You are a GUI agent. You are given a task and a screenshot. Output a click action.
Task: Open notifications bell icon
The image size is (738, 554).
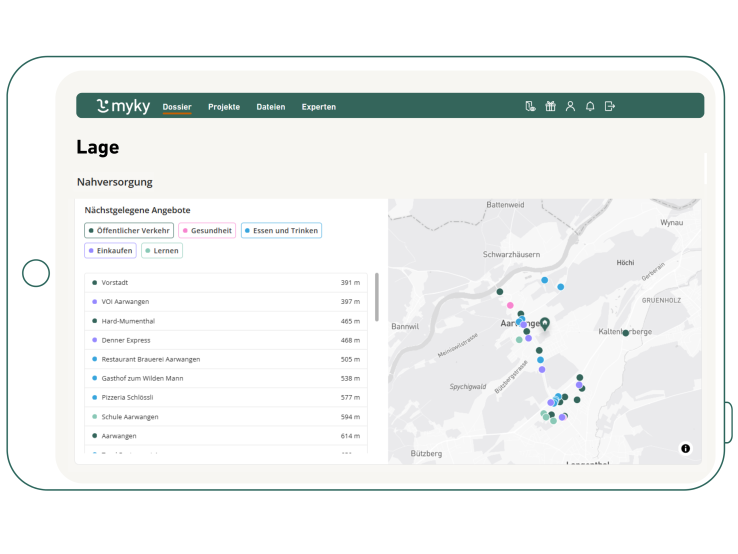click(x=590, y=106)
